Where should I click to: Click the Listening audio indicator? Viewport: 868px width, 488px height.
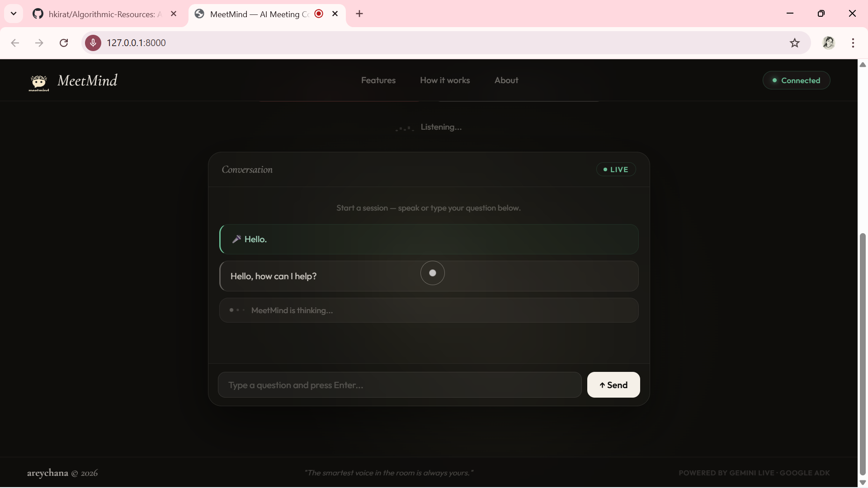pos(429,127)
